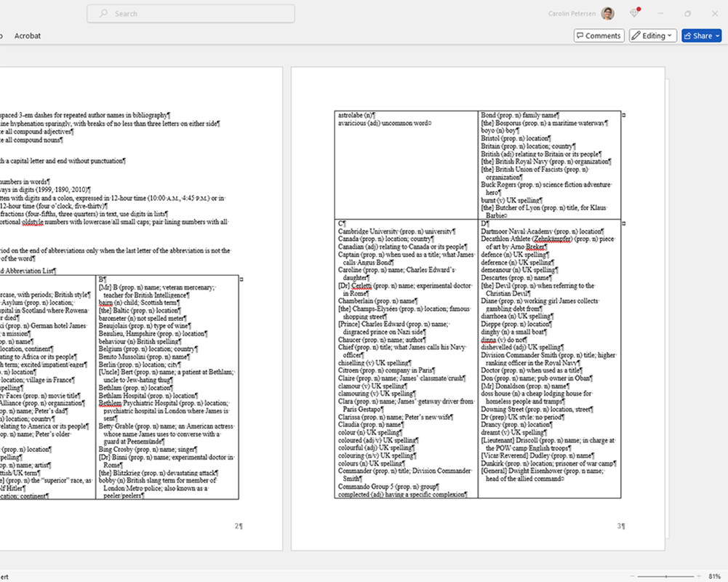Click 'Downing Street' entry
The height and width of the screenshot is (582, 728).
point(537,409)
